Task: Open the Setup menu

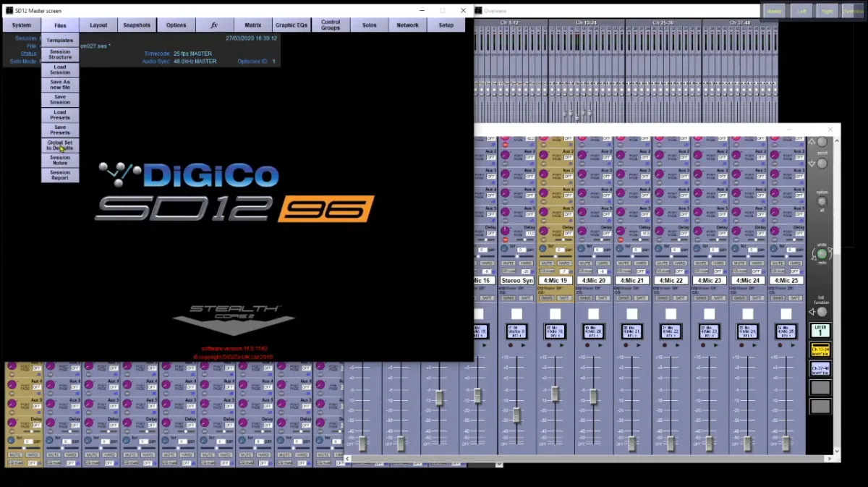Action: tap(446, 25)
